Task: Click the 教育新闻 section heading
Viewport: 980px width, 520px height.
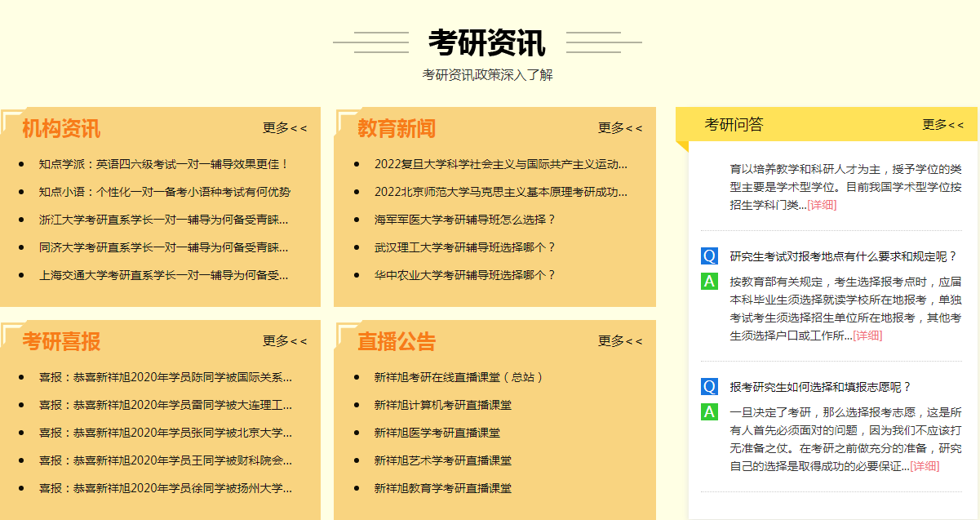Action: tap(397, 128)
